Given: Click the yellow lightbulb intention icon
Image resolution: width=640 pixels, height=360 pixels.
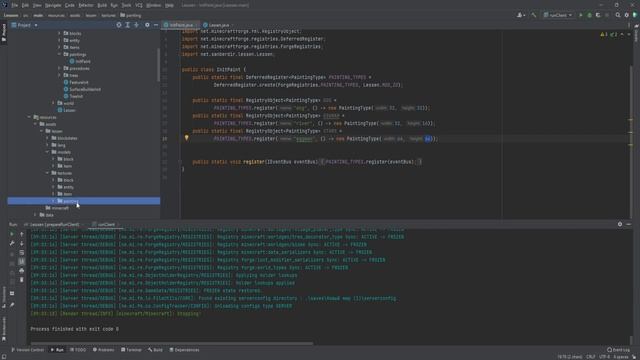Looking at the screenshot, I should (187, 138).
